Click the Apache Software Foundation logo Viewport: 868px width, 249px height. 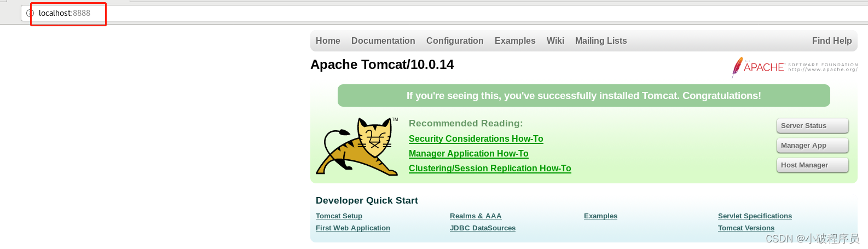click(795, 67)
